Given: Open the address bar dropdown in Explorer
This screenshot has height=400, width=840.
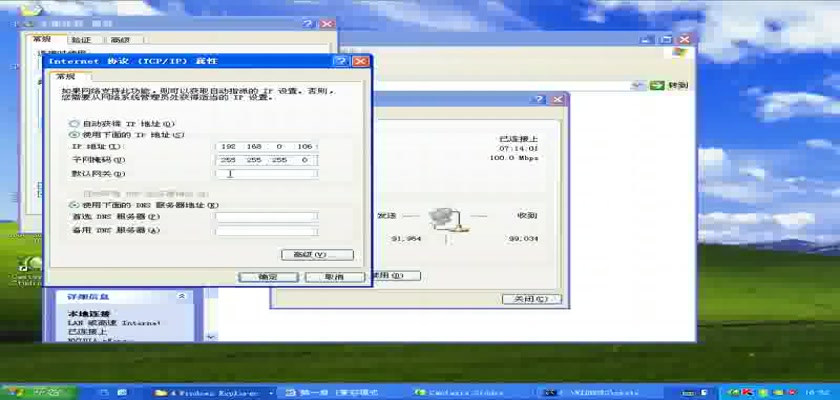Looking at the screenshot, I should click(x=638, y=85).
